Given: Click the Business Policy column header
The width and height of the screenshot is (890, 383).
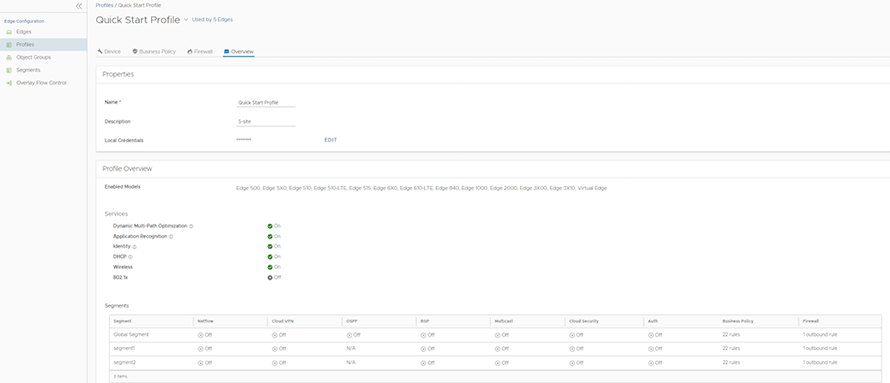Looking at the screenshot, I should (738, 321).
